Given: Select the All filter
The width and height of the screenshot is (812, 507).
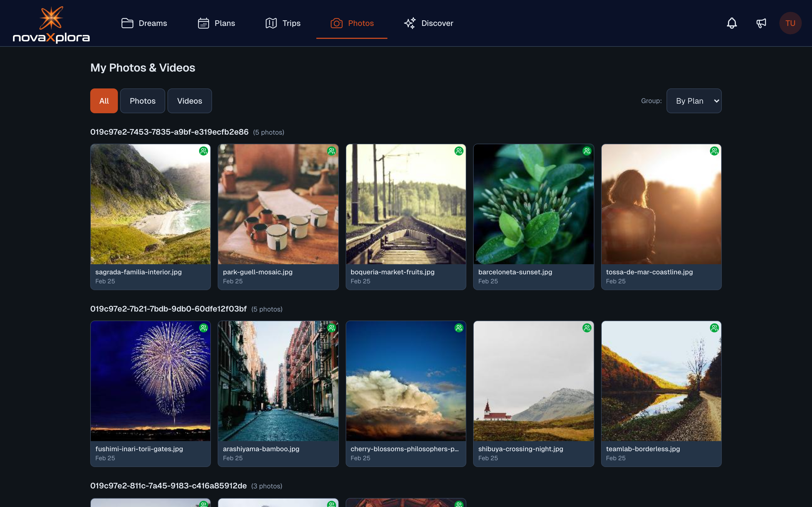Looking at the screenshot, I should coord(104,101).
